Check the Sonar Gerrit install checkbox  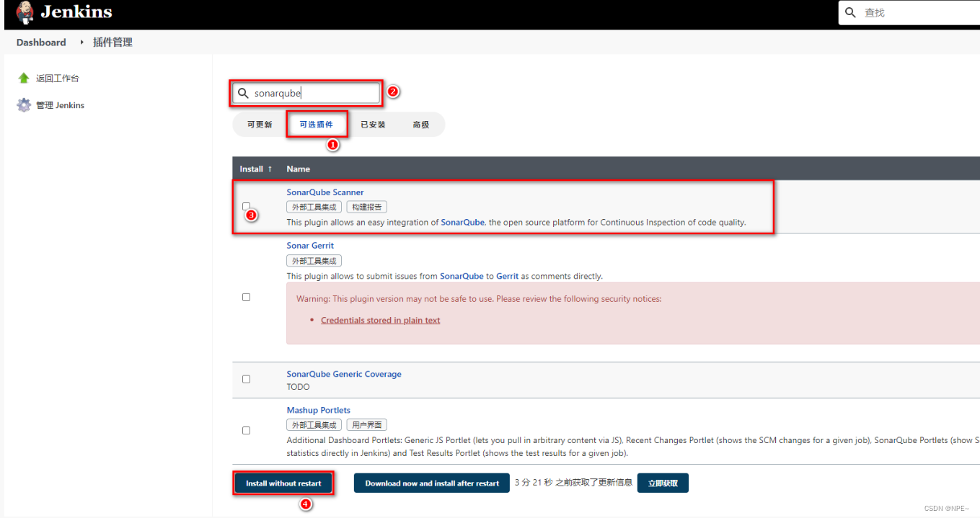pos(246,297)
